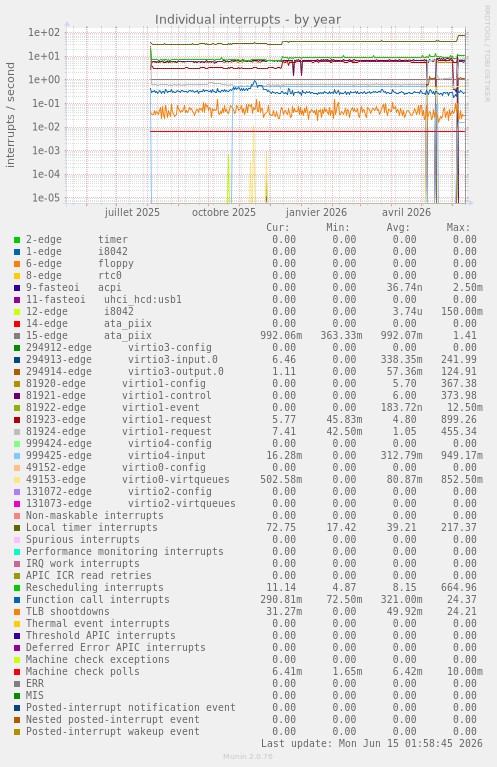Click the 'Avg:' column header
Image resolution: width=497 pixels, height=767 pixels.
click(x=398, y=227)
